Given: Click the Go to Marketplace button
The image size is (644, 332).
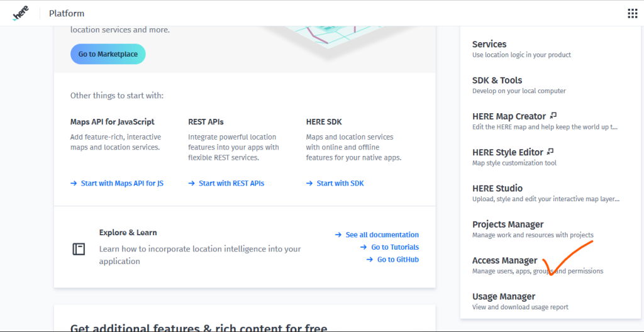Looking at the screenshot, I should click(x=108, y=54).
